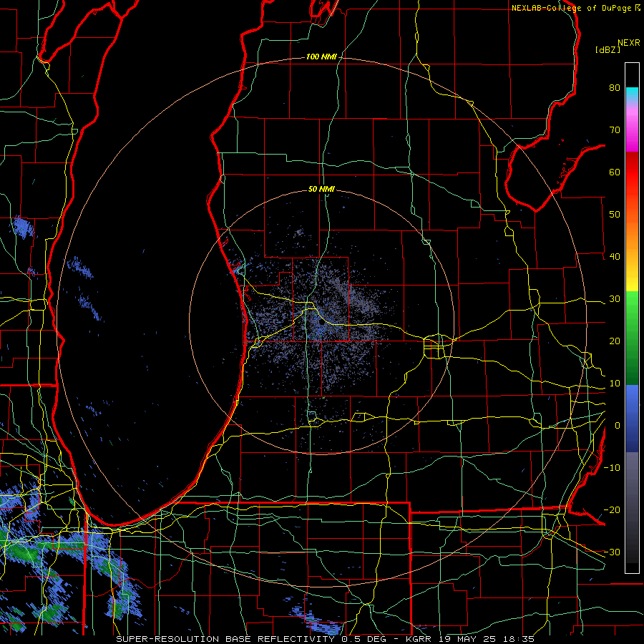Click the 60 value on the dBZ scale
The width and height of the screenshot is (644, 644).
(x=615, y=172)
